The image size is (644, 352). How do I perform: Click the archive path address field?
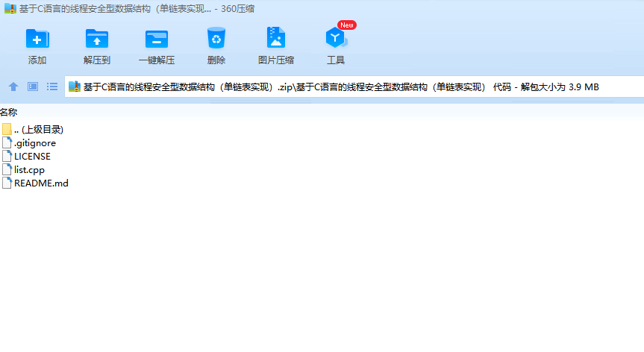354,87
